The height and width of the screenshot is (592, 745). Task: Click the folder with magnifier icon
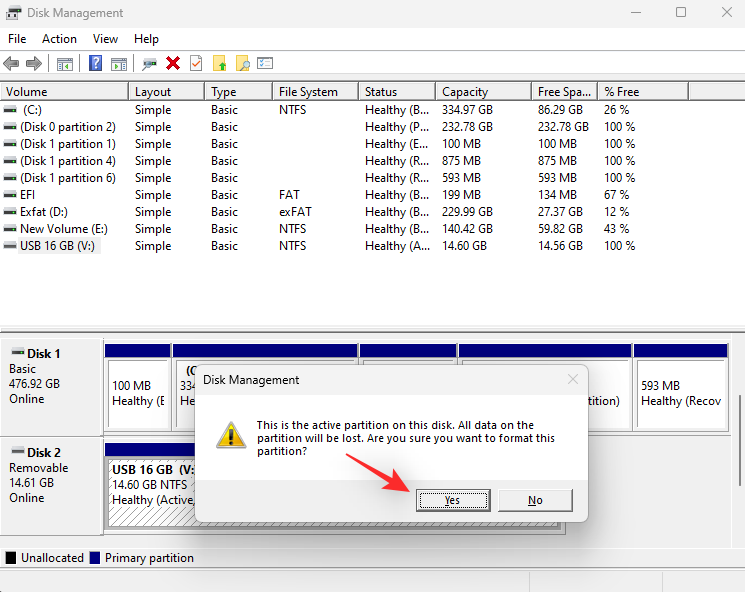tap(242, 63)
